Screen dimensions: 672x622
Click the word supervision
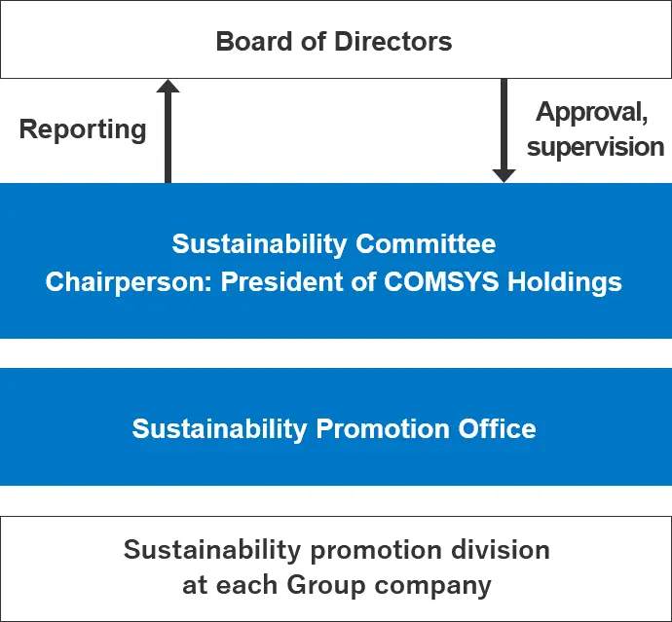pyautogui.click(x=595, y=147)
